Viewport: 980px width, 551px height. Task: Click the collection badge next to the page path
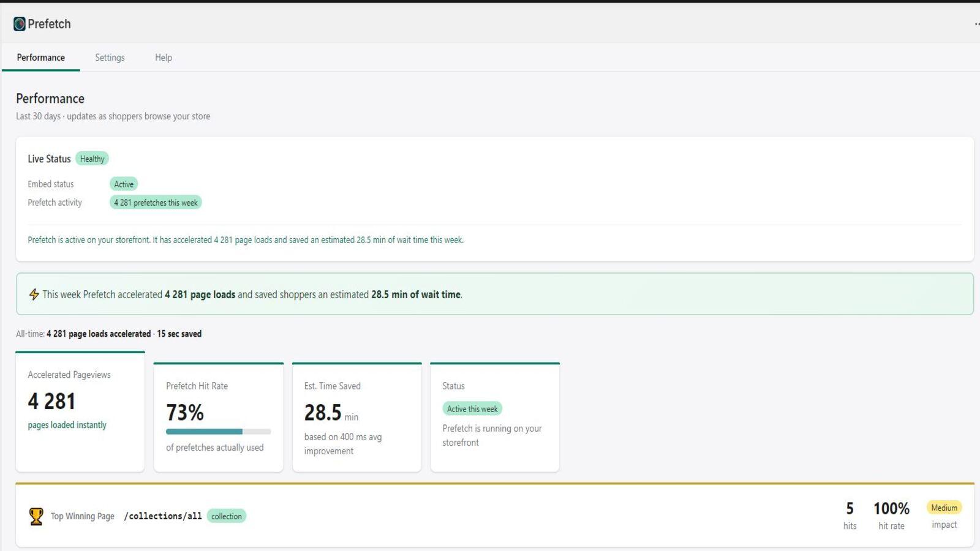click(x=227, y=516)
